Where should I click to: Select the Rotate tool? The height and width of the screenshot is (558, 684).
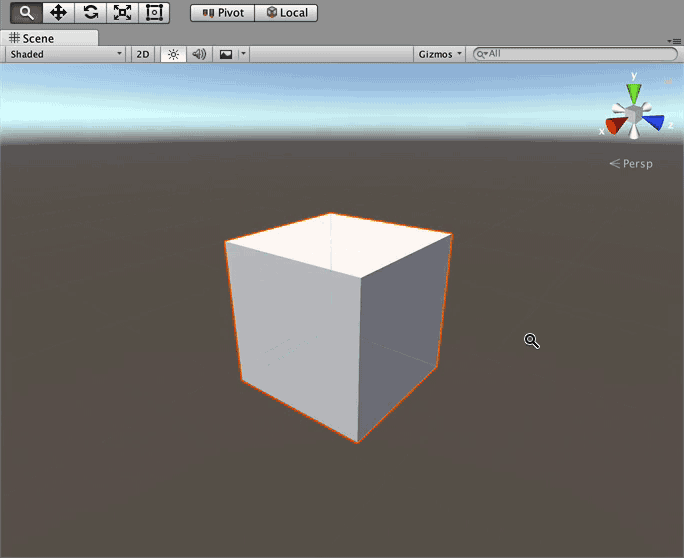coord(91,13)
